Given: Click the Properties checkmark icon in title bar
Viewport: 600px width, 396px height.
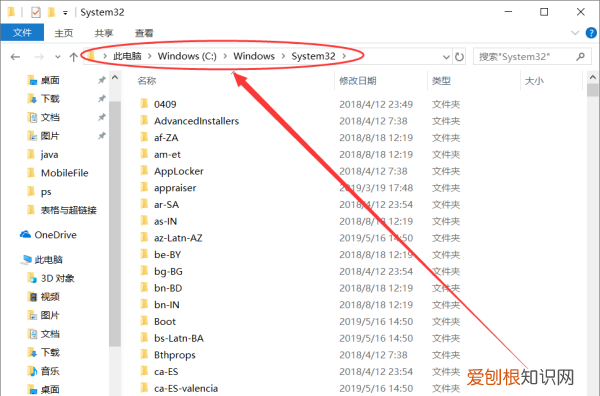Looking at the screenshot, I should (x=36, y=12).
